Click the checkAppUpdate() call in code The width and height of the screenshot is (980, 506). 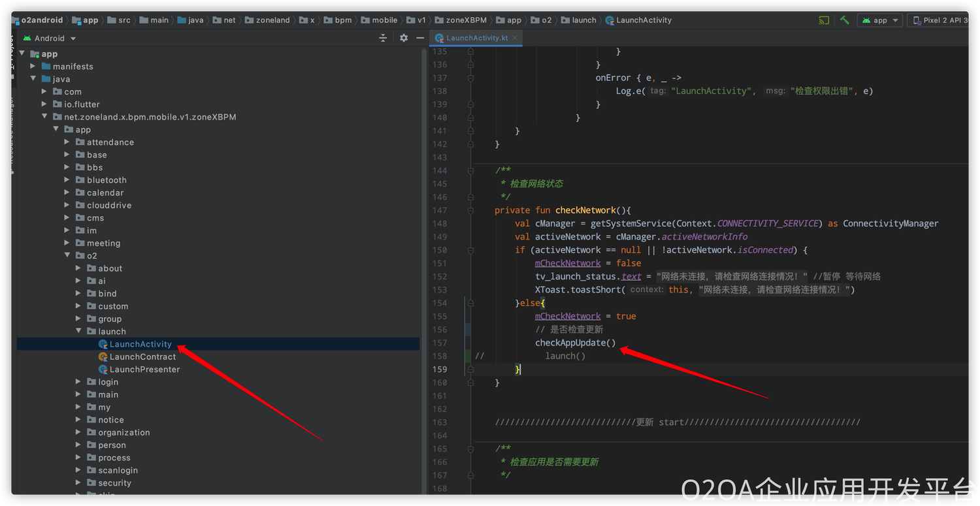pyautogui.click(x=575, y=343)
